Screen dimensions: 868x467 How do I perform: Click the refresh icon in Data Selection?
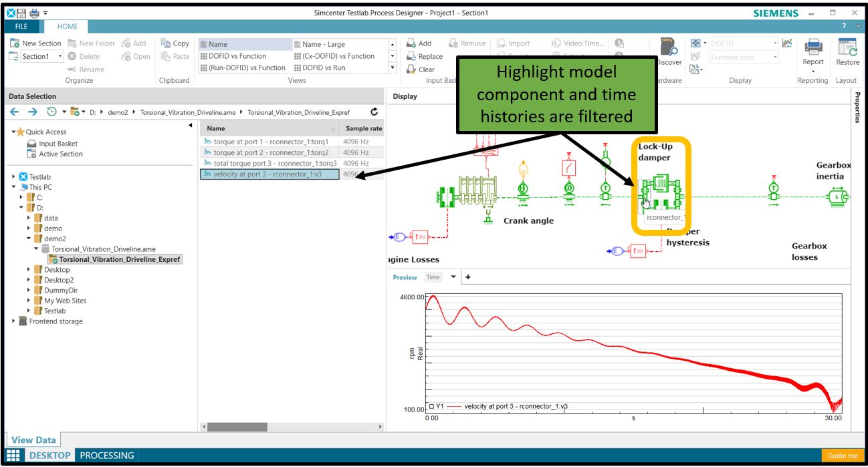pyautogui.click(x=374, y=112)
